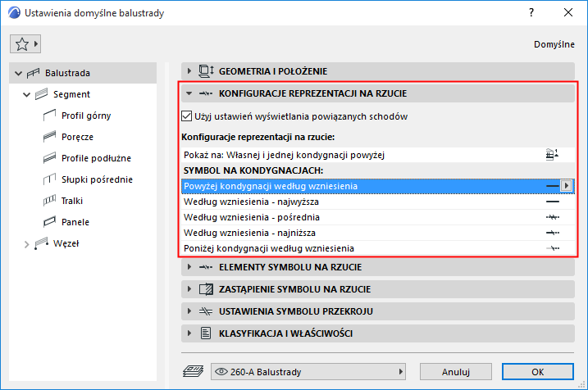588x390 pixels.
Task: Select Poręcze in the tree
Action: [77, 137]
